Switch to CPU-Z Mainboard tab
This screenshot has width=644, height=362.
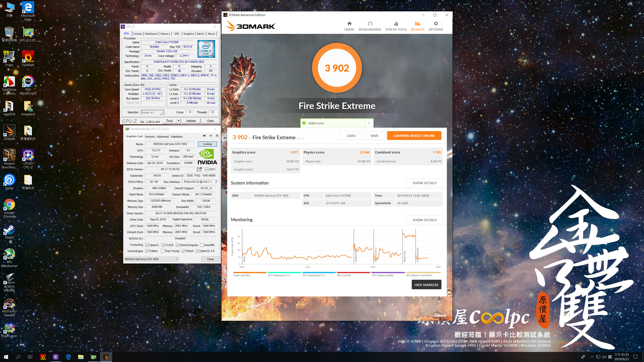pyautogui.click(x=151, y=34)
